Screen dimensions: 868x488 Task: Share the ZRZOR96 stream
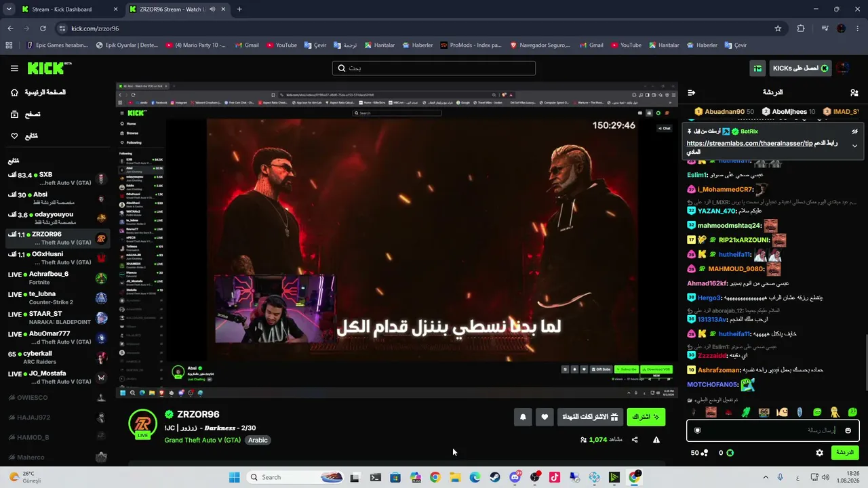[635, 440]
